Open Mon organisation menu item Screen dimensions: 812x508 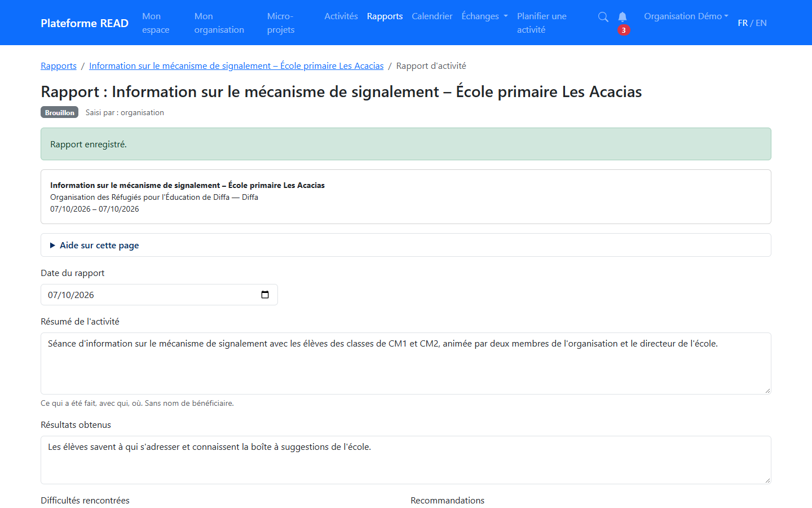click(x=219, y=23)
